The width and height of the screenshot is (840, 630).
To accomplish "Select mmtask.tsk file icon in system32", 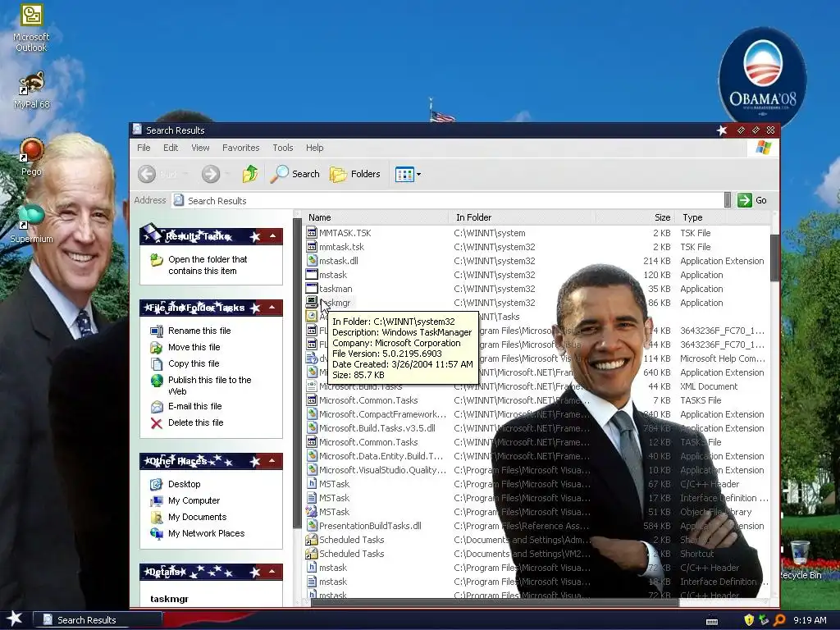I will click(x=311, y=247).
